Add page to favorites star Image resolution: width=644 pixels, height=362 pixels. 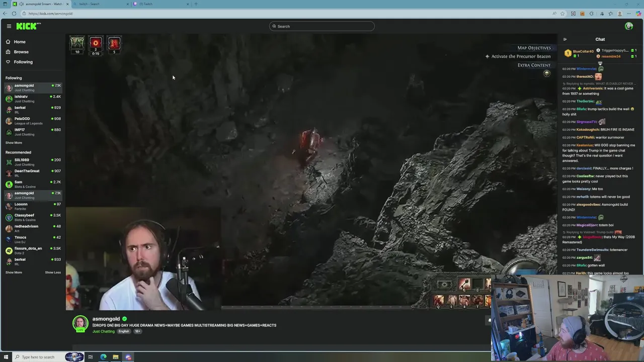tap(562, 14)
